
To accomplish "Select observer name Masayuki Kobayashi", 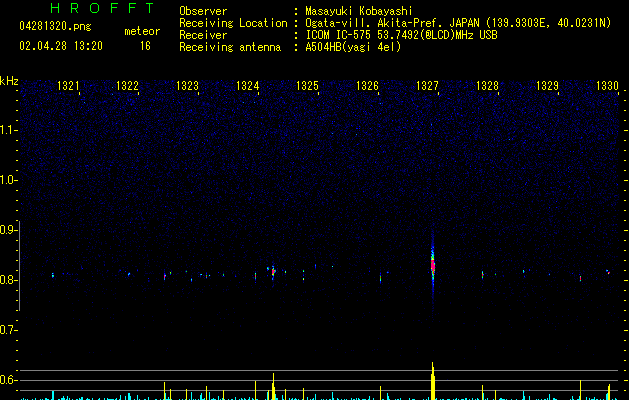I will (x=359, y=11).
